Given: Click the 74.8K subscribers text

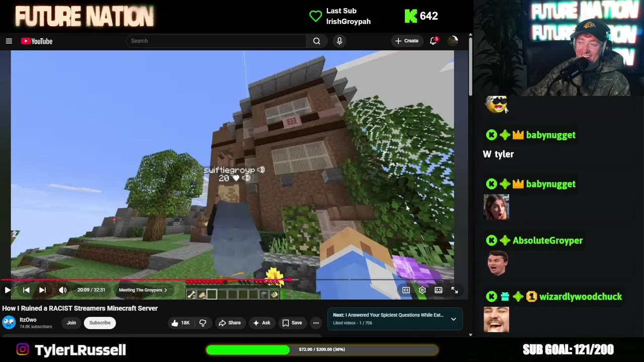Looking at the screenshot, I should pyautogui.click(x=36, y=327).
